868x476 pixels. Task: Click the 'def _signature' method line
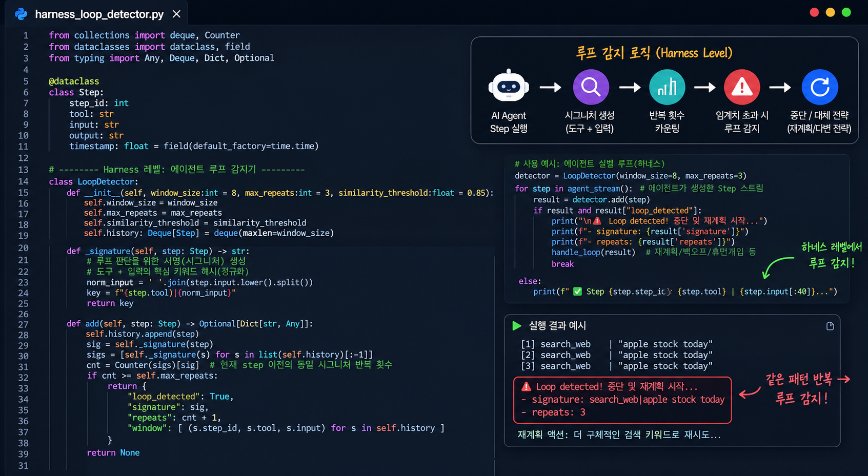coord(158,251)
